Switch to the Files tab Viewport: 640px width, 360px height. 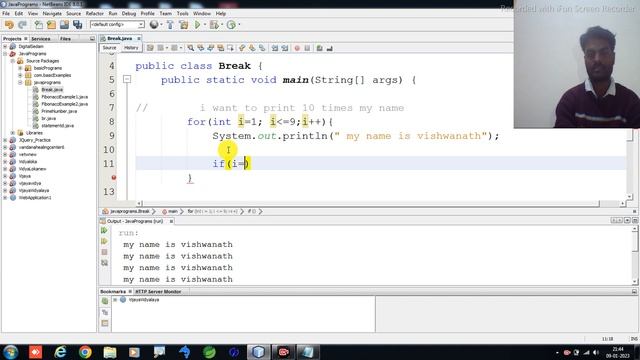point(65,38)
